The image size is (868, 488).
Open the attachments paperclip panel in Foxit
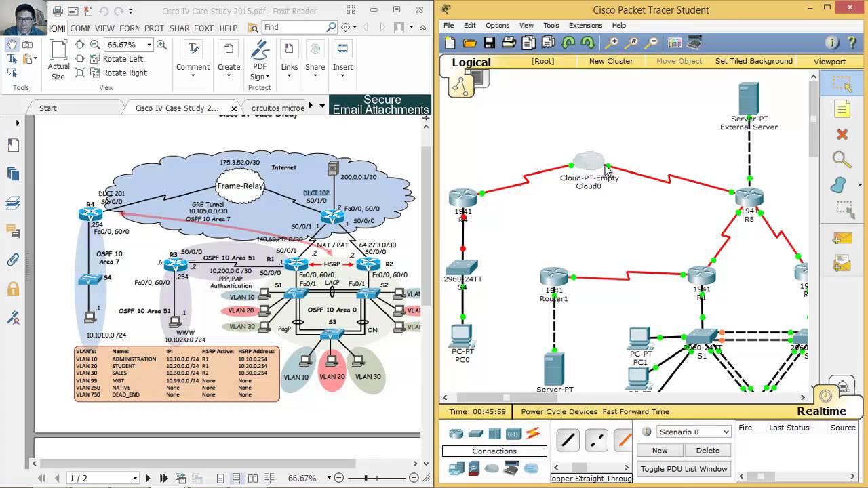click(13, 260)
